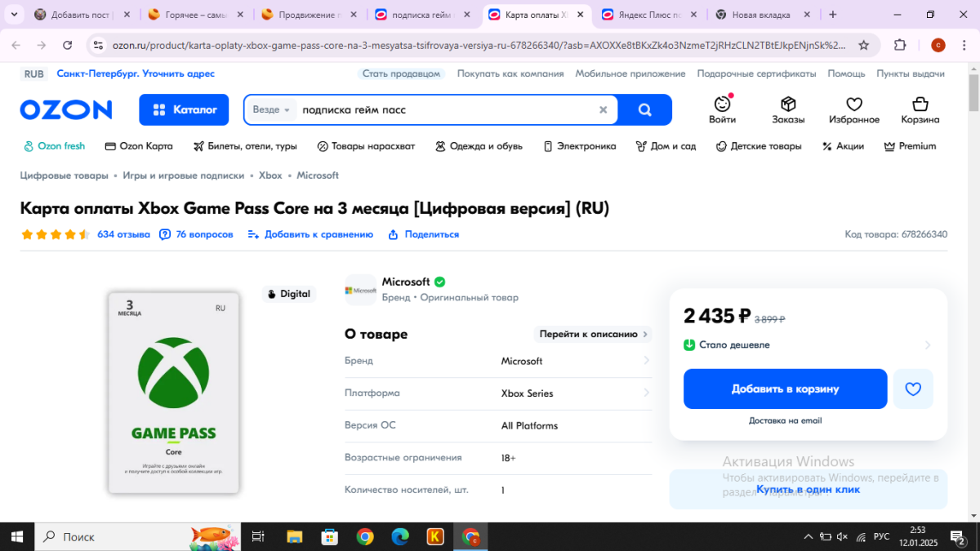Expand the Бренд Microsoft characteristic row

point(498,361)
